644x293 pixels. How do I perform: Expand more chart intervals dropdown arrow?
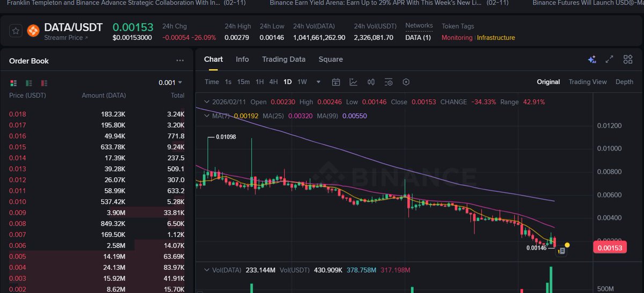(319, 82)
